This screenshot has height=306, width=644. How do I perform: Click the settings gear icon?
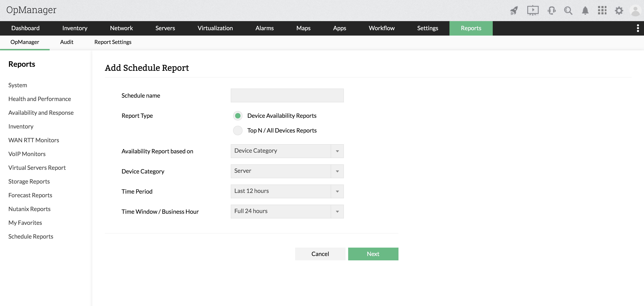point(619,11)
